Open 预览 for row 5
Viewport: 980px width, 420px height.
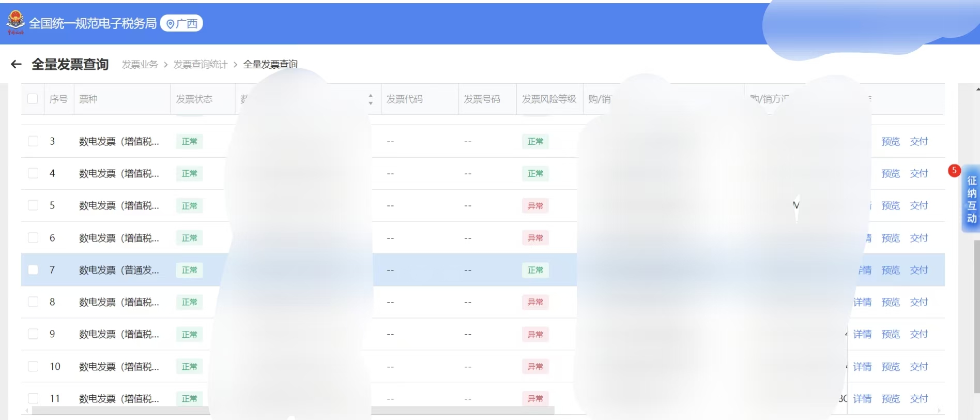click(x=891, y=205)
